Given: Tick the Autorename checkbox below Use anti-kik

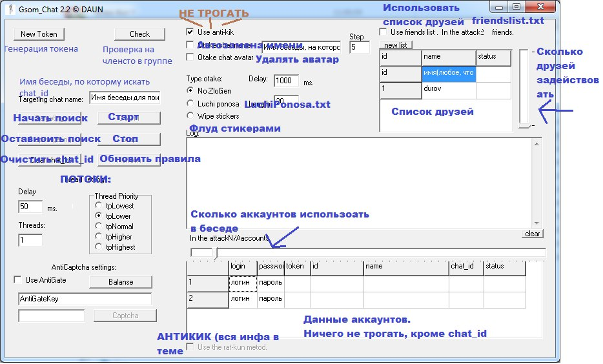Looking at the screenshot, I should [x=190, y=45].
